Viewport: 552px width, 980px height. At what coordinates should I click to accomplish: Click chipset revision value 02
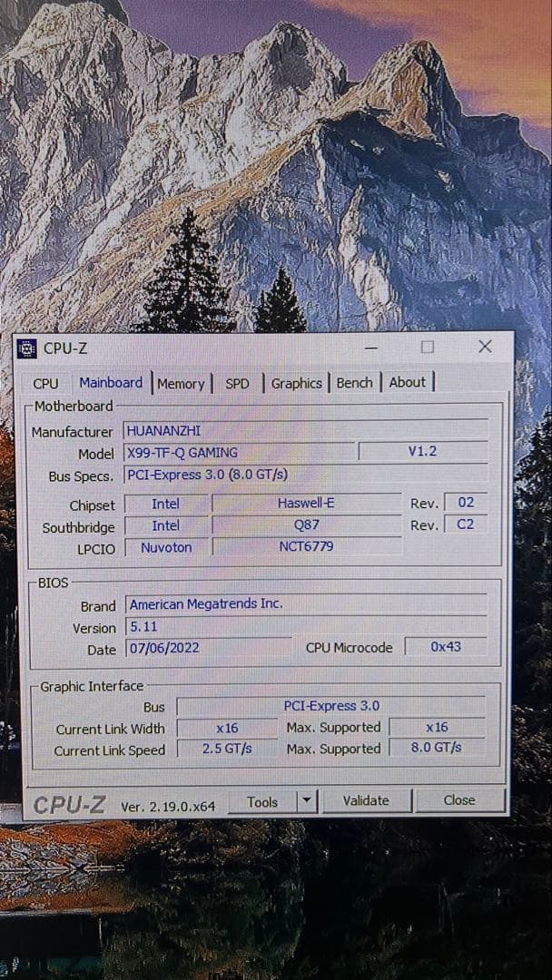[x=466, y=503]
